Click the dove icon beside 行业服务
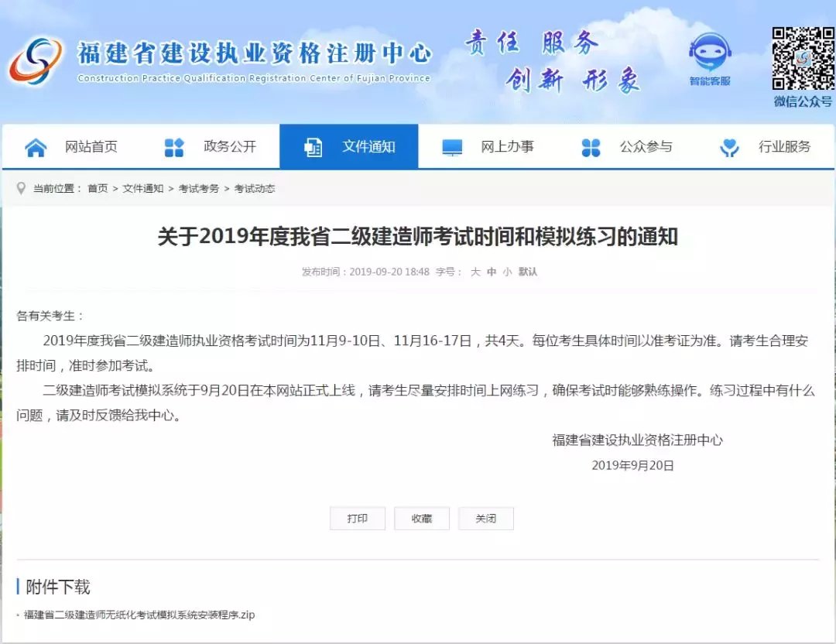836x644 pixels. coord(728,146)
